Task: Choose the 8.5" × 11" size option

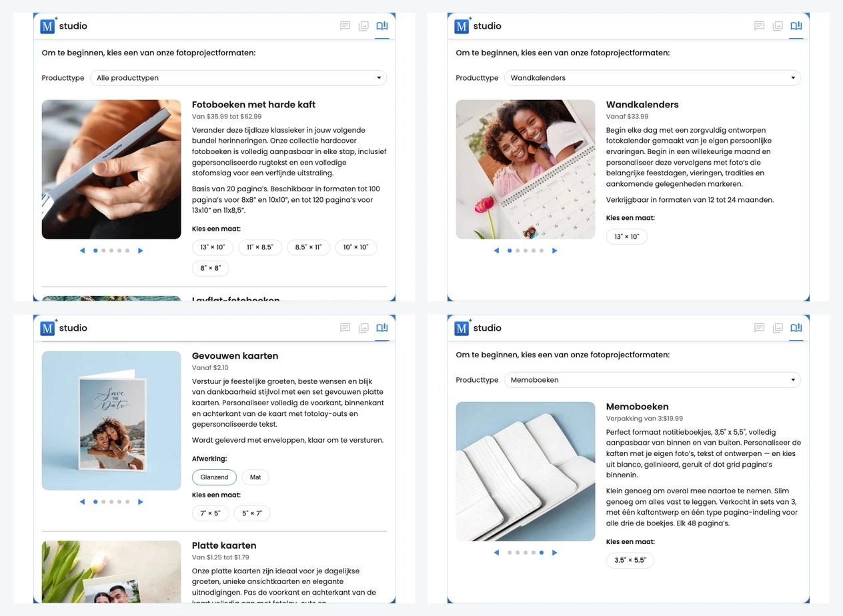Action: (309, 247)
